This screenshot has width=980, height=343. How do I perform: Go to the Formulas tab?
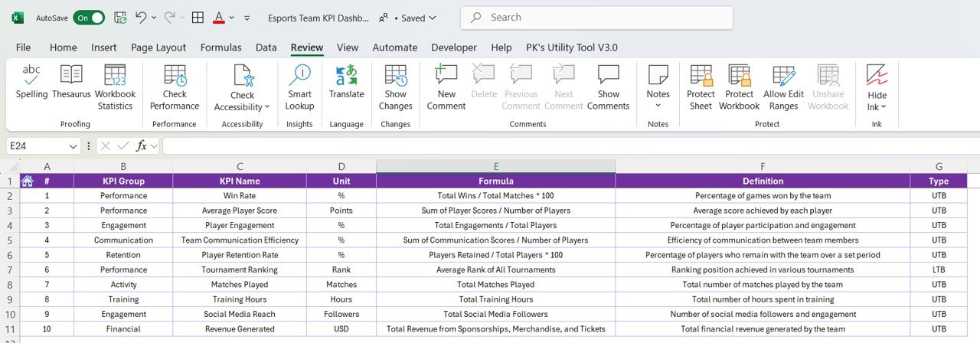point(220,47)
